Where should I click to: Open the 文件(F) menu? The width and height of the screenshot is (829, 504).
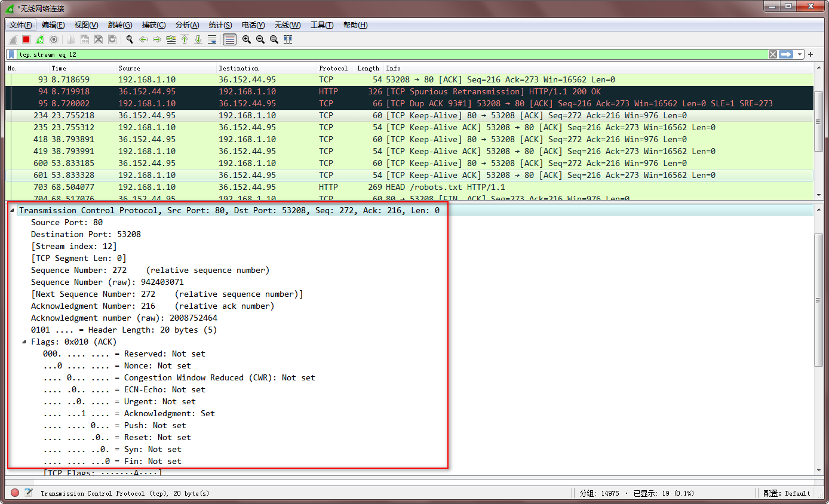coord(21,25)
